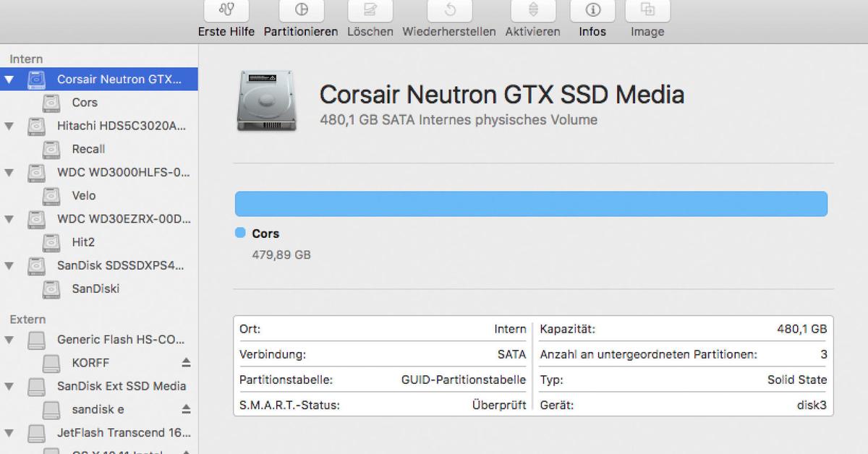Click the Gerät value disk3
This screenshot has height=454, width=868.
[x=812, y=405]
